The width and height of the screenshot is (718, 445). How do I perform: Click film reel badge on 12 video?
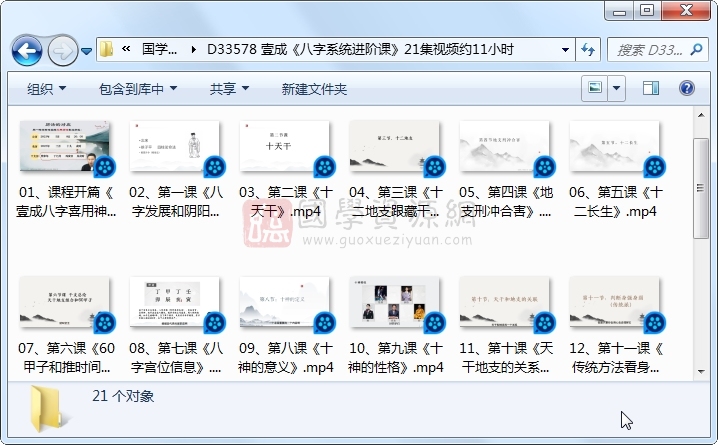[x=654, y=323]
